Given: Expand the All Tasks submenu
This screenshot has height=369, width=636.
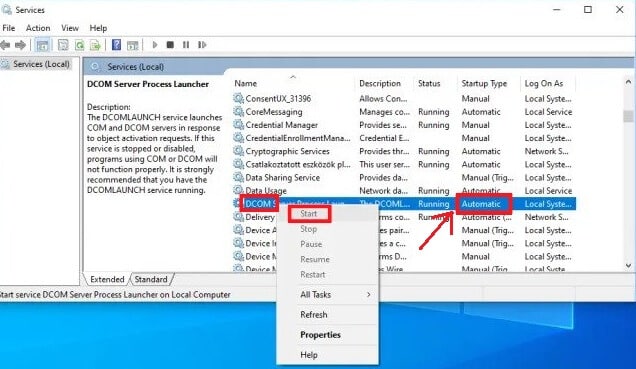Looking at the screenshot, I should pyautogui.click(x=328, y=294).
